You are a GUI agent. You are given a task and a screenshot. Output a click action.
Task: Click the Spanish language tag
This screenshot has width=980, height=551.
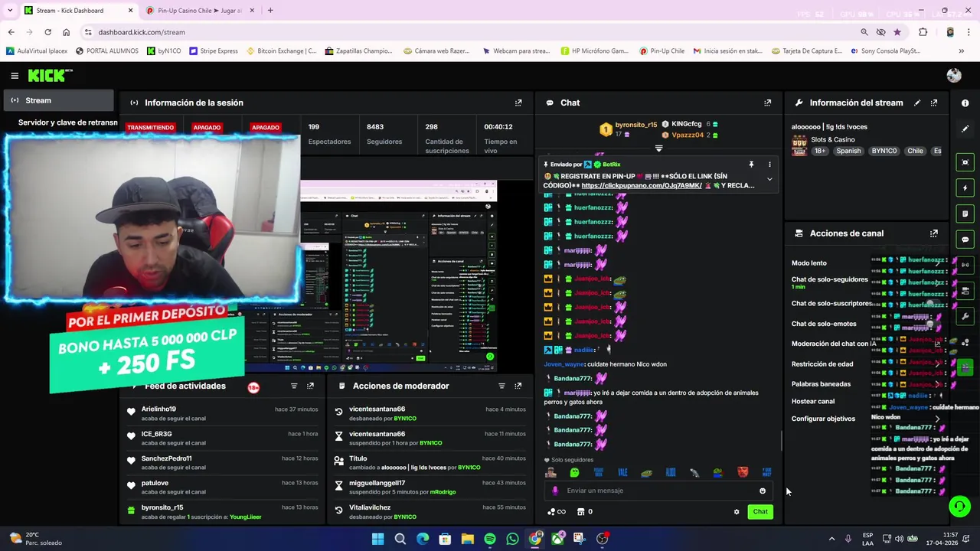point(848,151)
